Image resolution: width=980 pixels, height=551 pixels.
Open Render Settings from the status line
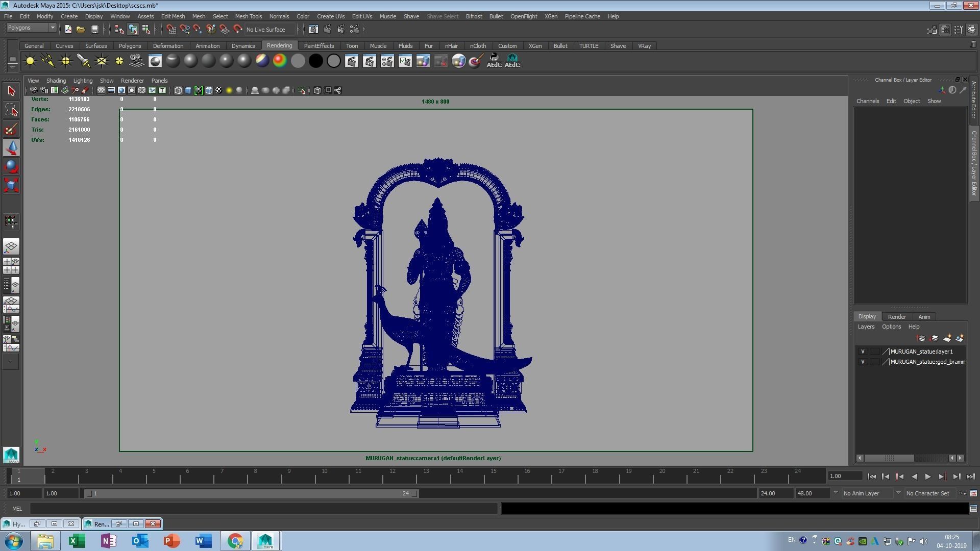click(x=355, y=29)
